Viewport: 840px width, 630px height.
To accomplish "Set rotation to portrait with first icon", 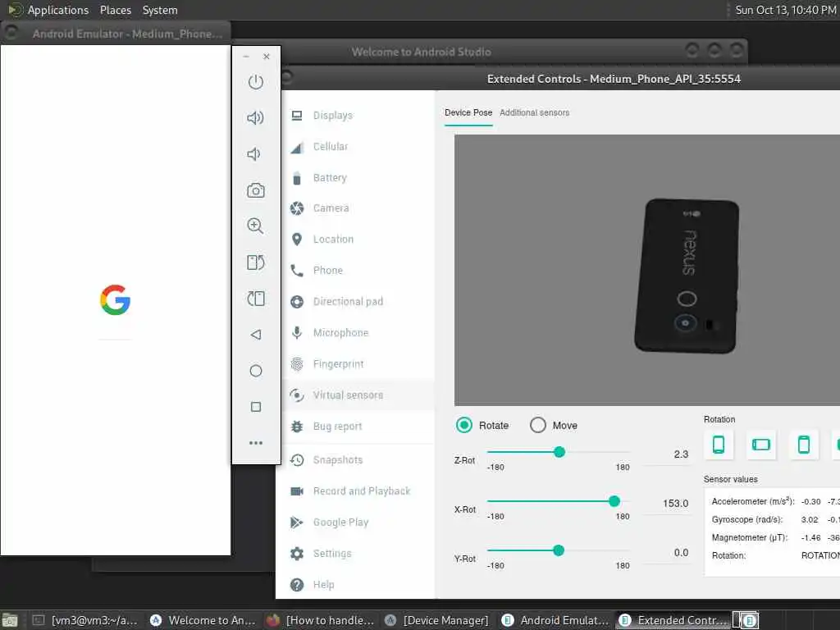I will tap(719, 445).
